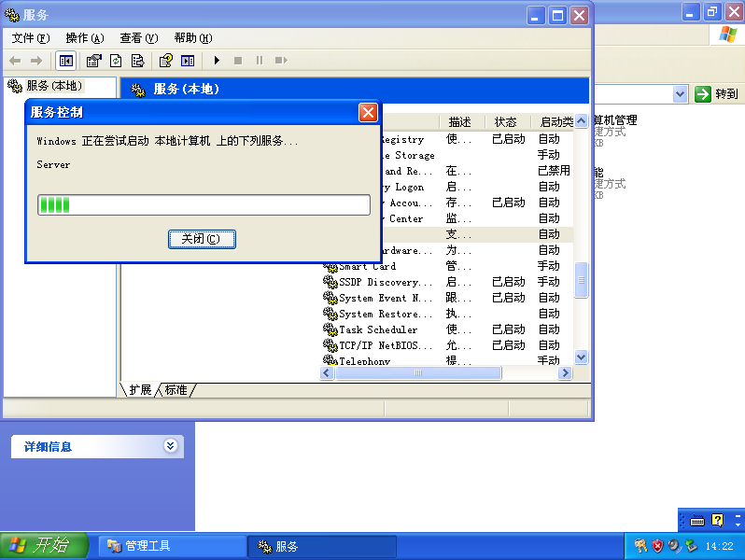Click 已禁用 startup type cell

pos(554,171)
